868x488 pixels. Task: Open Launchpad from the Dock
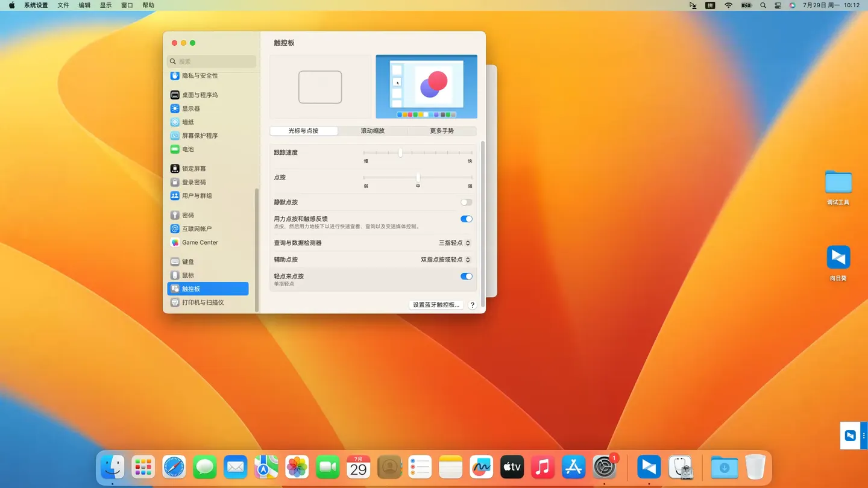pyautogui.click(x=143, y=467)
